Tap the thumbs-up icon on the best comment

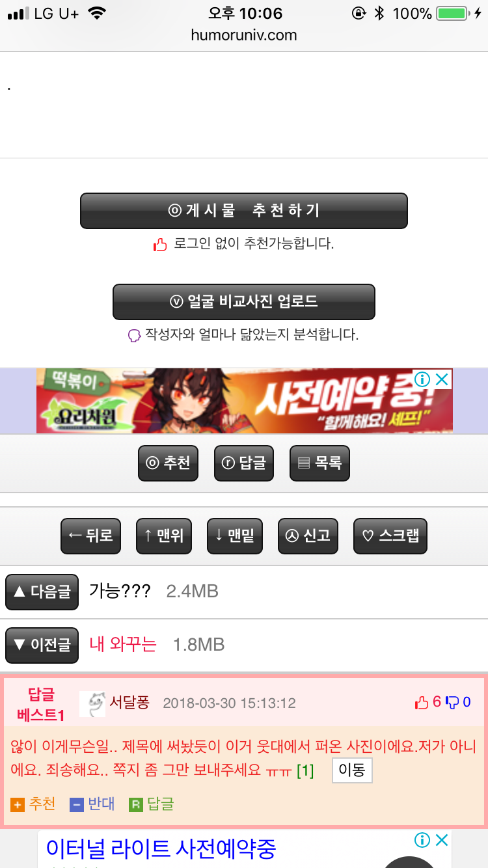pyautogui.click(x=422, y=703)
